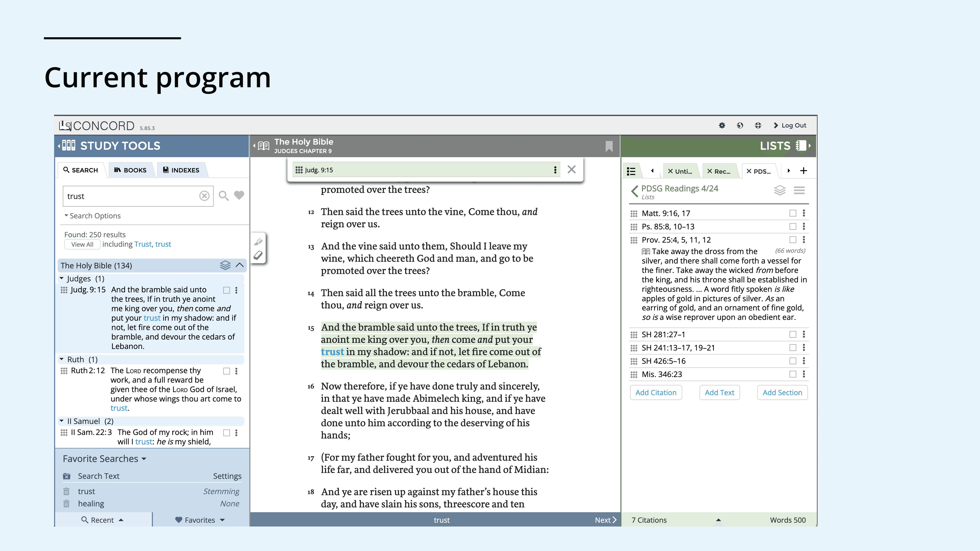The width and height of the screenshot is (980, 551).
Task: Delete the trust favorite search
Action: tap(67, 491)
